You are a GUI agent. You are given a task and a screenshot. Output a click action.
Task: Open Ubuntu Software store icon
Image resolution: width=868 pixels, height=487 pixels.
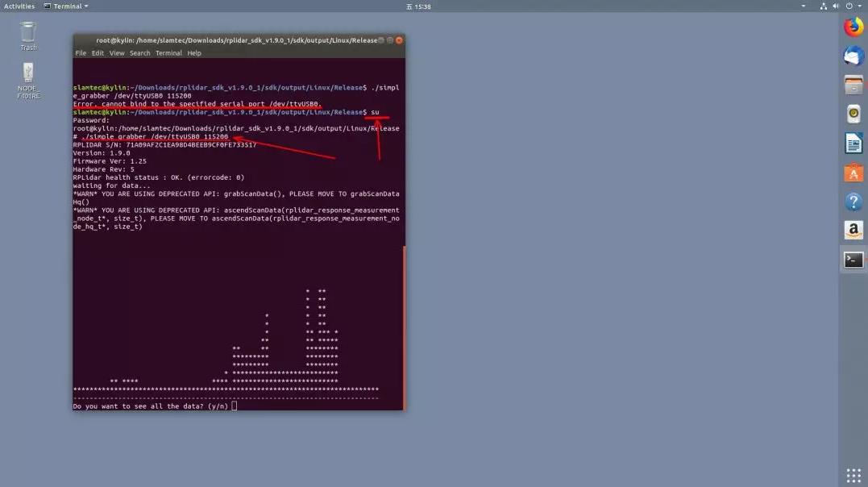pos(853,173)
